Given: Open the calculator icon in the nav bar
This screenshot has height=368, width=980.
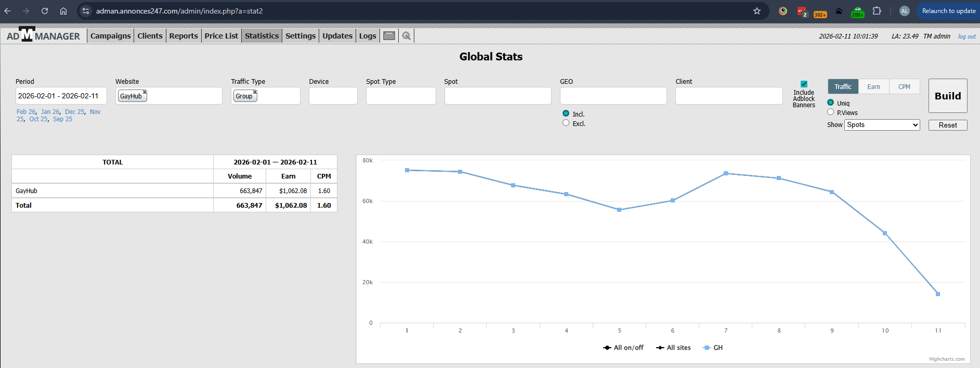Looking at the screenshot, I should tap(389, 36).
